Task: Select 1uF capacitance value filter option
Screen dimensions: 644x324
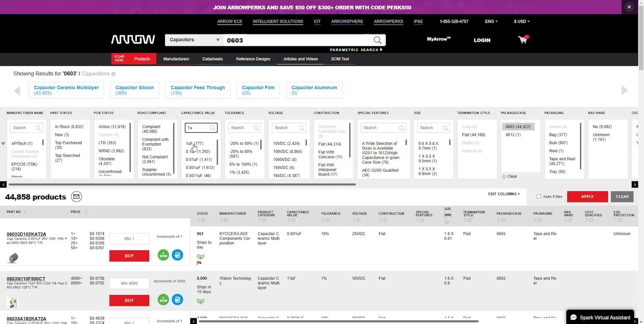Action: [194, 143]
